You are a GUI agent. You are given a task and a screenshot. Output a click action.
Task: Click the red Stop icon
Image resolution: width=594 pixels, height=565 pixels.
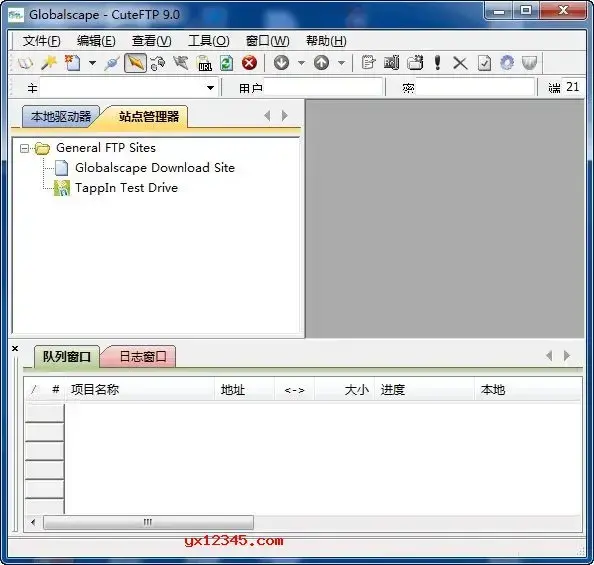point(249,63)
